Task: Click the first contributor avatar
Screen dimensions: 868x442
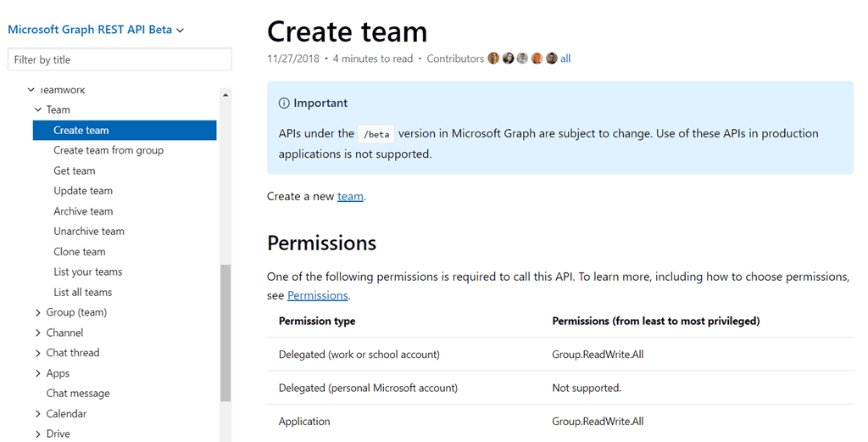Action: pos(493,59)
